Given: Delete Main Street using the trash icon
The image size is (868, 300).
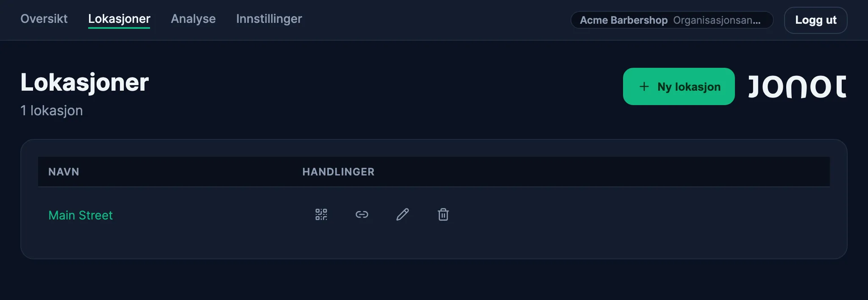Looking at the screenshot, I should pyautogui.click(x=443, y=214).
